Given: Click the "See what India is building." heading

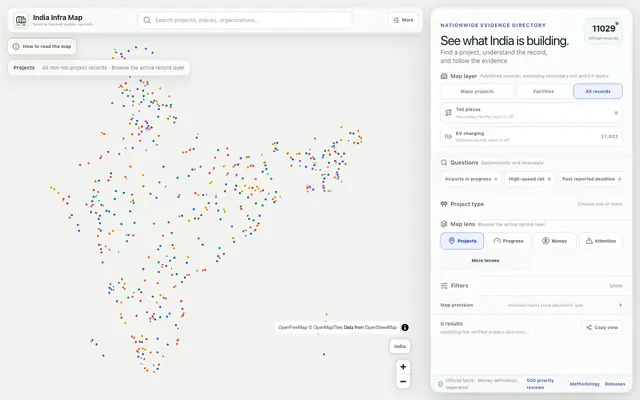Looking at the screenshot, I should point(504,41).
